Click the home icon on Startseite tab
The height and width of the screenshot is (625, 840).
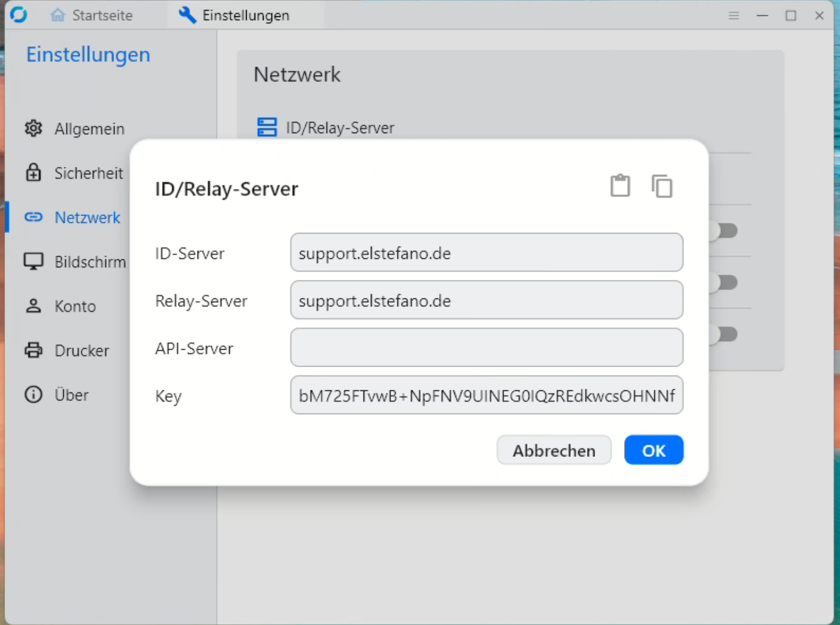58,15
